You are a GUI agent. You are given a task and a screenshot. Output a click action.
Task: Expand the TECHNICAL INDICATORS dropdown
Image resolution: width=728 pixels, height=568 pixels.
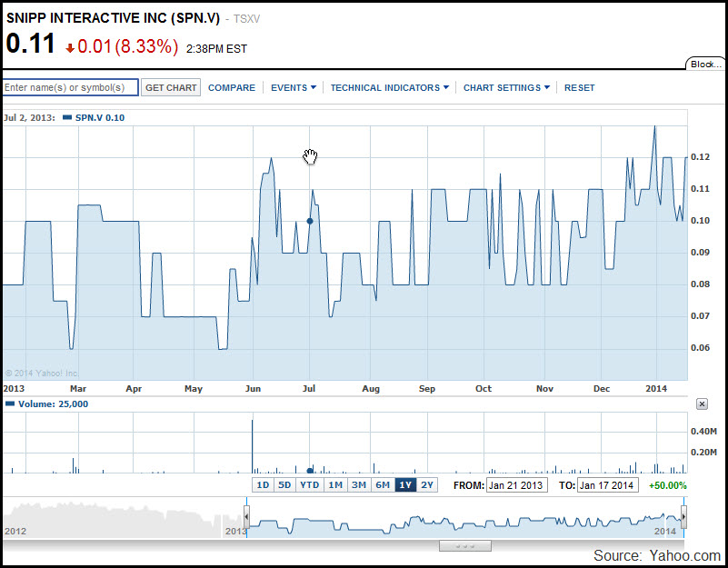pos(390,88)
